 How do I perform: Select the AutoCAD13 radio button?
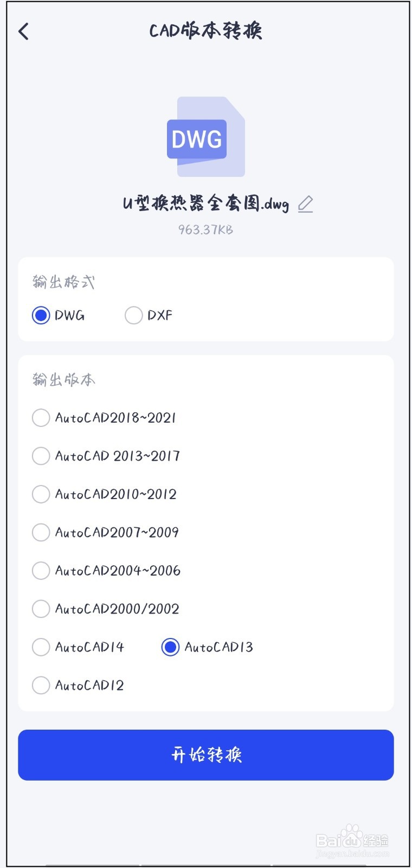170,647
